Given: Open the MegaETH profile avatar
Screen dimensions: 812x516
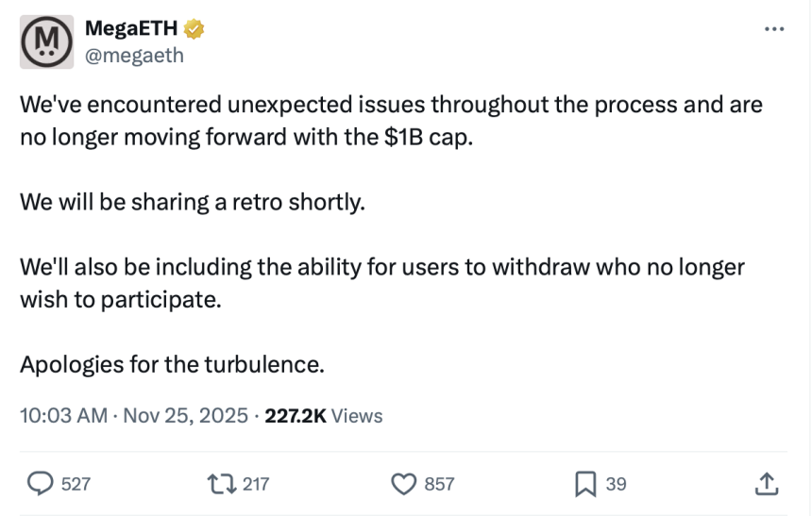Looking at the screenshot, I should click(x=47, y=42).
